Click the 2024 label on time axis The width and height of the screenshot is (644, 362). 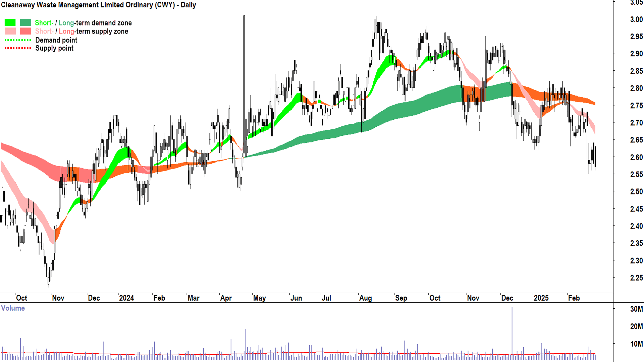[x=126, y=298]
